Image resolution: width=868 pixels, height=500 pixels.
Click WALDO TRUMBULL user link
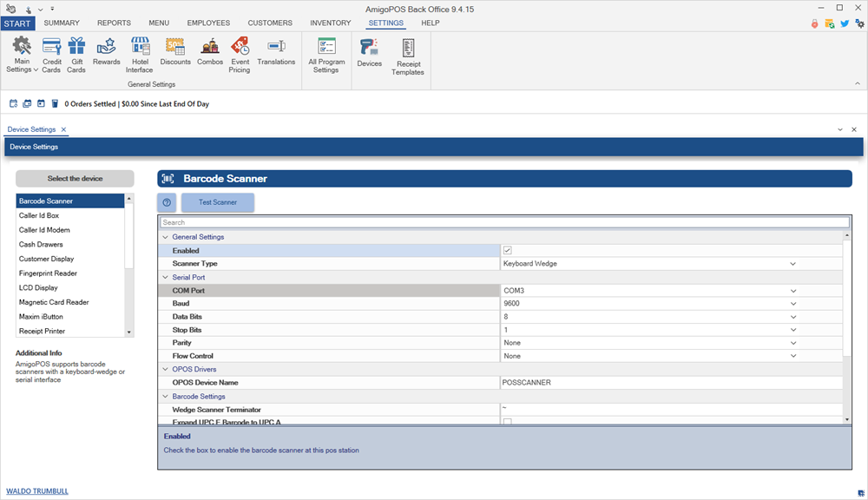pos(37,491)
